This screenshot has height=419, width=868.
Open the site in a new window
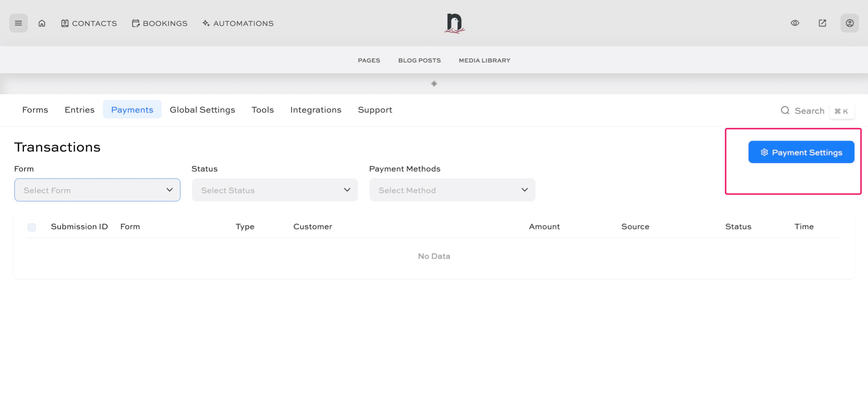[x=822, y=23]
